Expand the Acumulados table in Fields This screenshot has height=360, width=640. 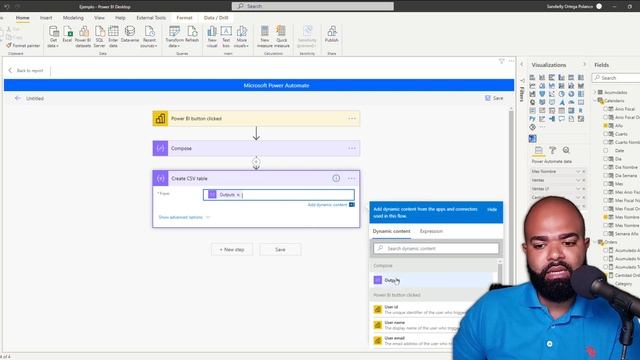click(x=595, y=92)
